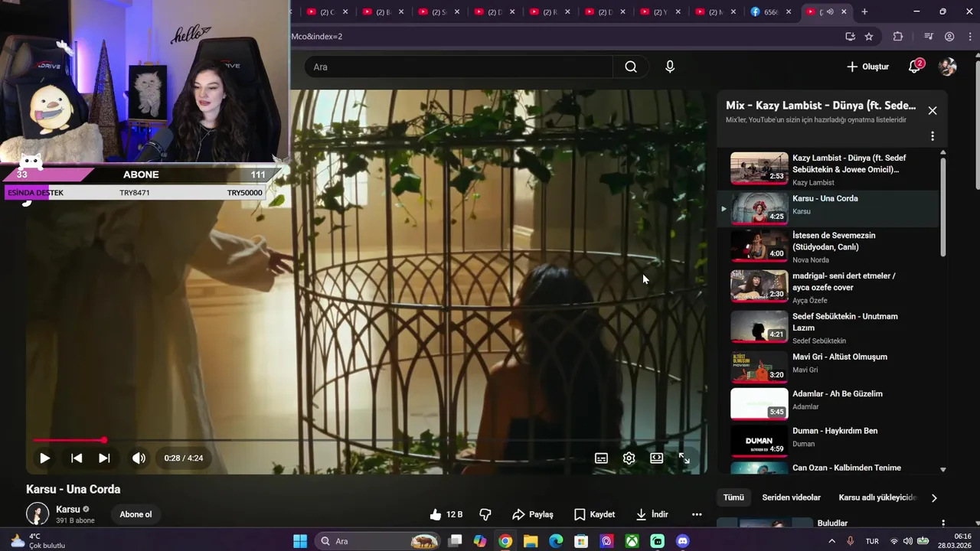The width and height of the screenshot is (980, 551).
Task: Open the Mix playlist options menu
Action: point(933,136)
